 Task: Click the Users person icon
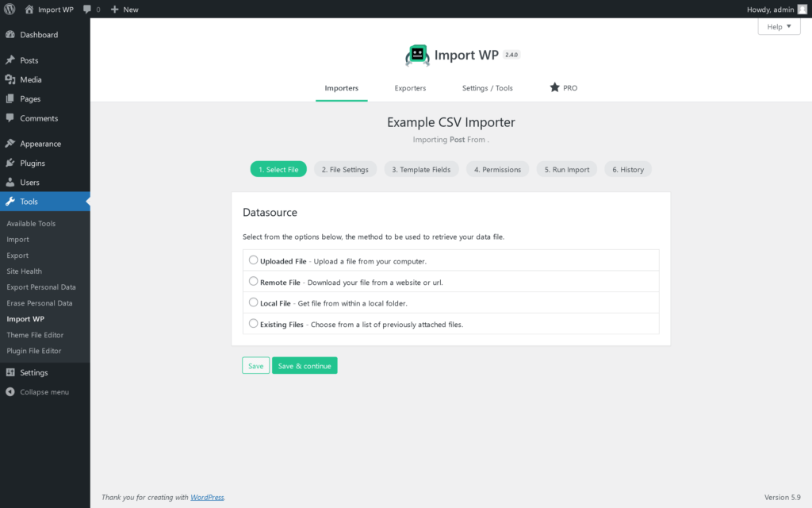pos(10,182)
